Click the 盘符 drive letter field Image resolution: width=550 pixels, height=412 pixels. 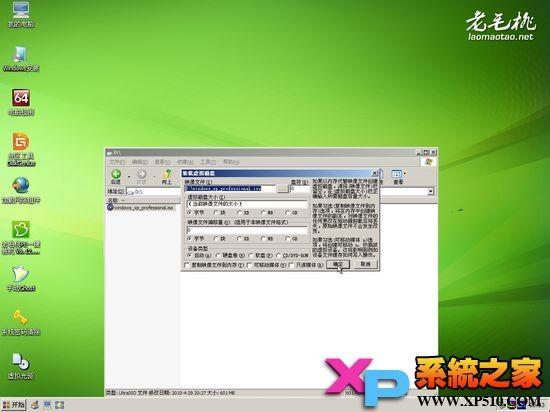299,189
